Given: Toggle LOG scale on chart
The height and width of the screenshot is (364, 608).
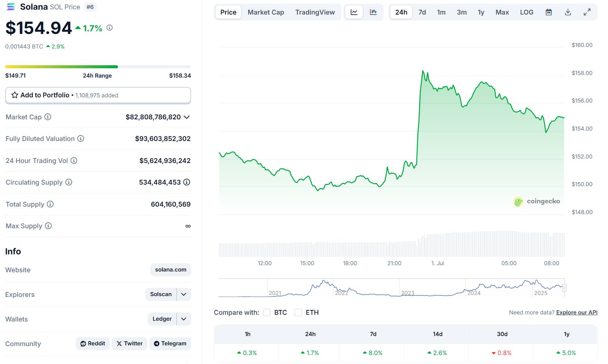Looking at the screenshot, I should click(x=527, y=12).
